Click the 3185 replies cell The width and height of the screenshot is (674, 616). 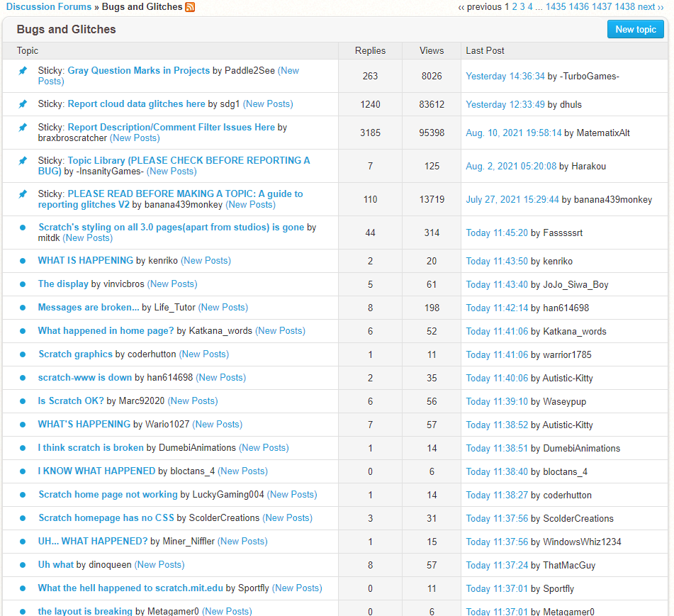tap(370, 133)
